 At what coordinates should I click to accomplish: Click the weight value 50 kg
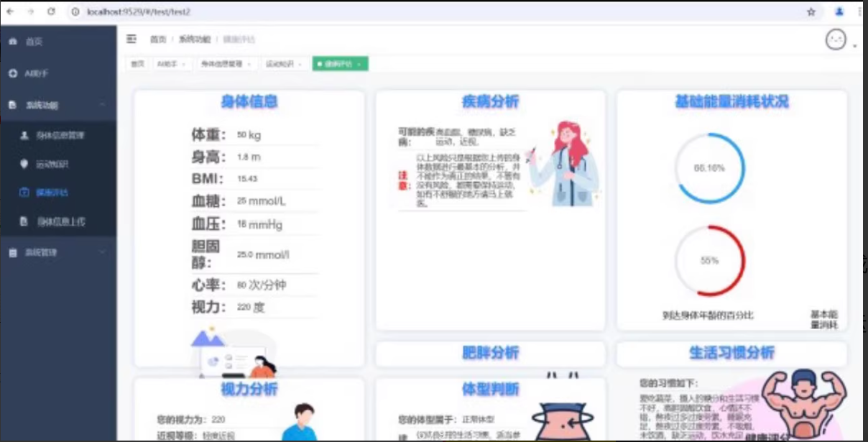tap(249, 135)
